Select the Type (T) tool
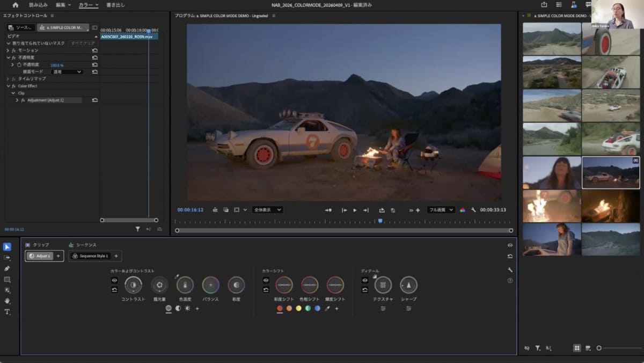This screenshot has width=644, height=363. pyautogui.click(x=7, y=312)
